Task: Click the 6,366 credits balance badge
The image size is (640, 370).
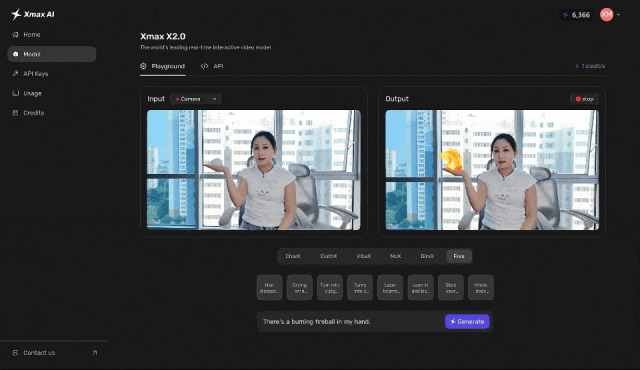Action: (x=576, y=15)
